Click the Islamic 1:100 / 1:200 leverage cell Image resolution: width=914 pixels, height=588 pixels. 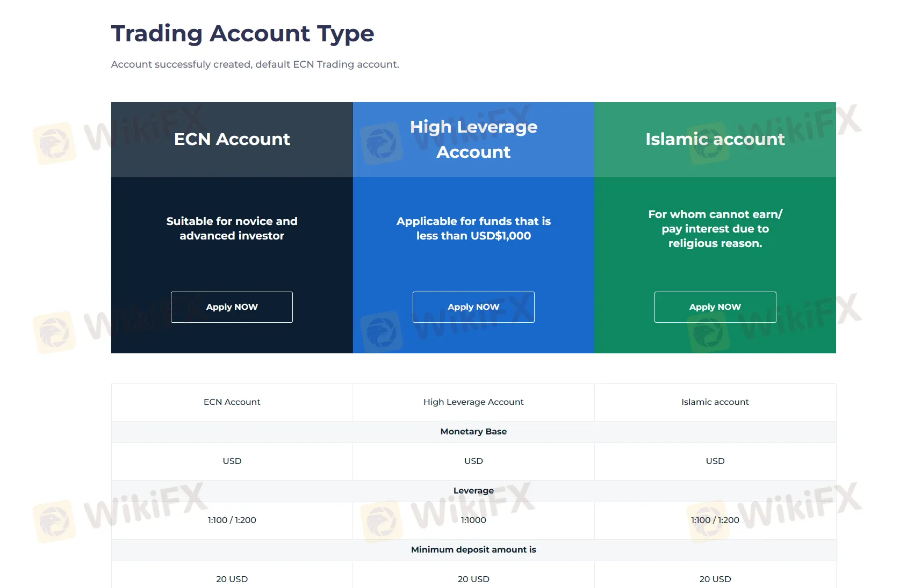pos(715,520)
